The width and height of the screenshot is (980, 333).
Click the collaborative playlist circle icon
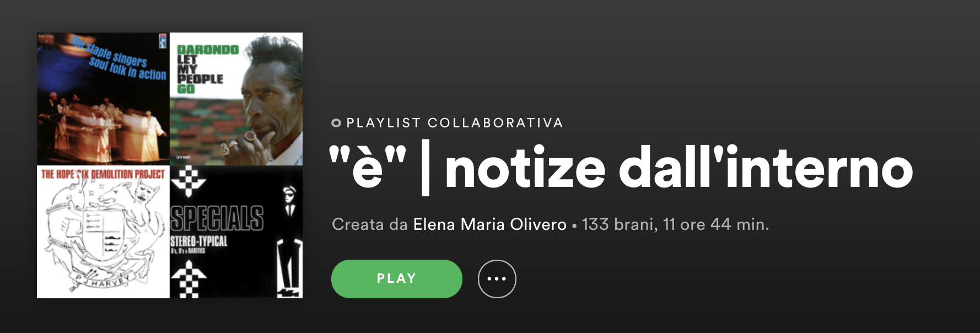pyautogui.click(x=336, y=123)
